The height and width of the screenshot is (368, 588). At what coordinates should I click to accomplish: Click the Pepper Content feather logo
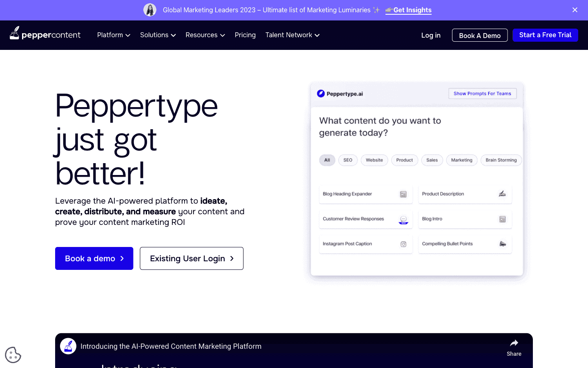pos(15,33)
